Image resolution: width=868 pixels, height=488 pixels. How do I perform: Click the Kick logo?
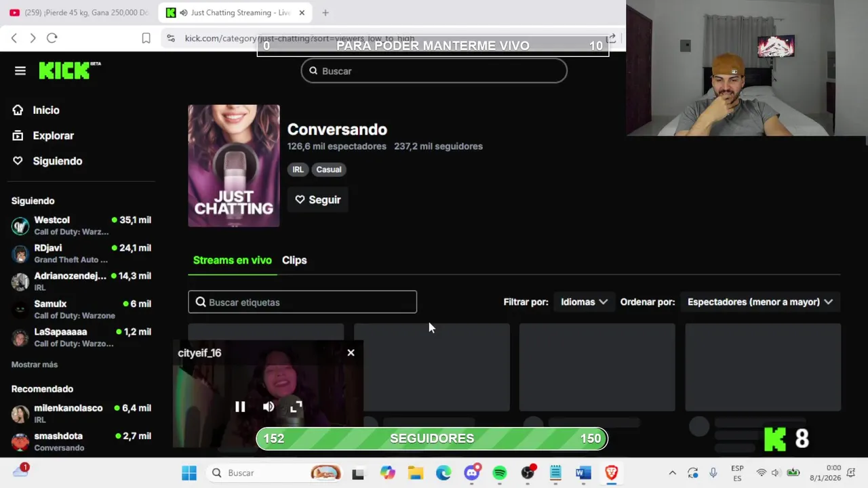pos(69,70)
